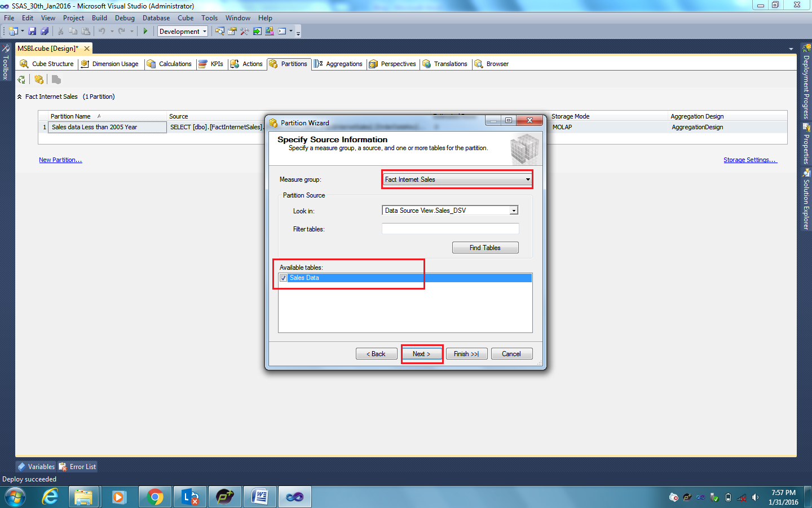Switch to the Aggregations tab
This screenshot has height=508, width=812.
click(x=338, y=64)
